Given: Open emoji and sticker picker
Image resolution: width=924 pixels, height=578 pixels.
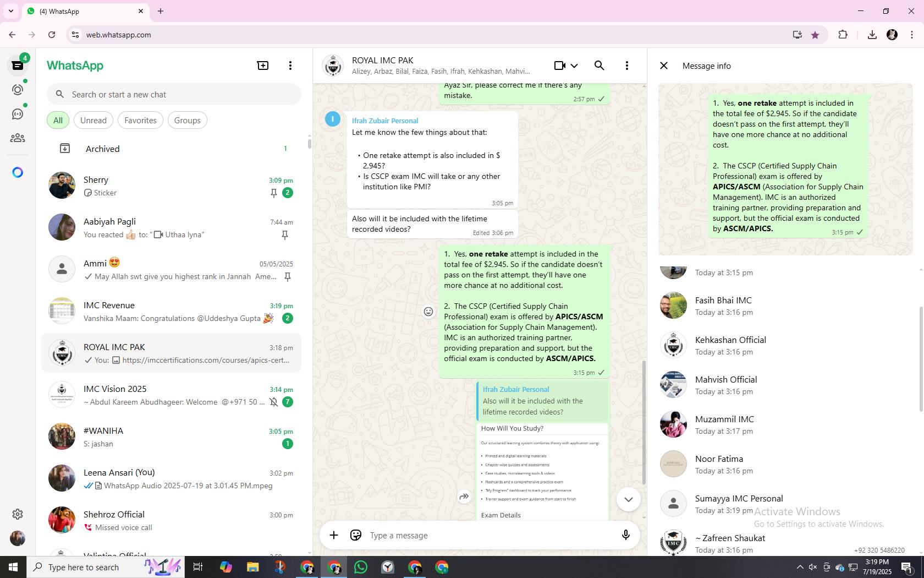Looking at the screenshot, I should tap(356, 535).
